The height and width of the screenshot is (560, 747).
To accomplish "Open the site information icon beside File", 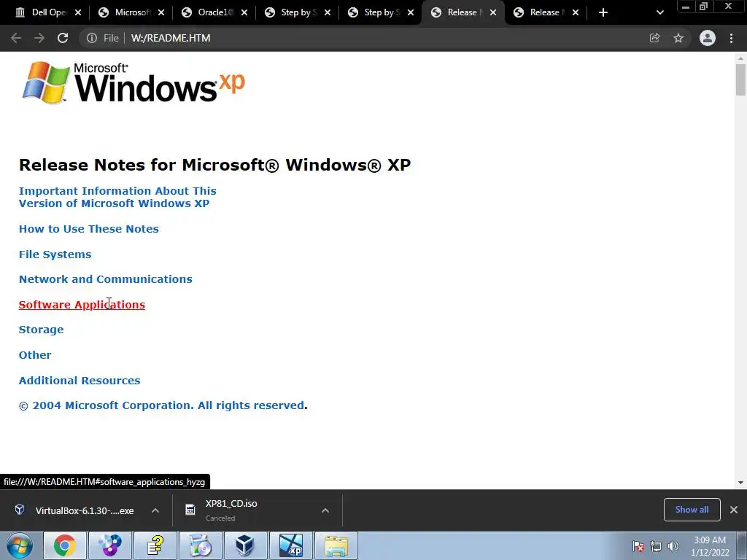I will pyautogui.click(x=91, y=38).
